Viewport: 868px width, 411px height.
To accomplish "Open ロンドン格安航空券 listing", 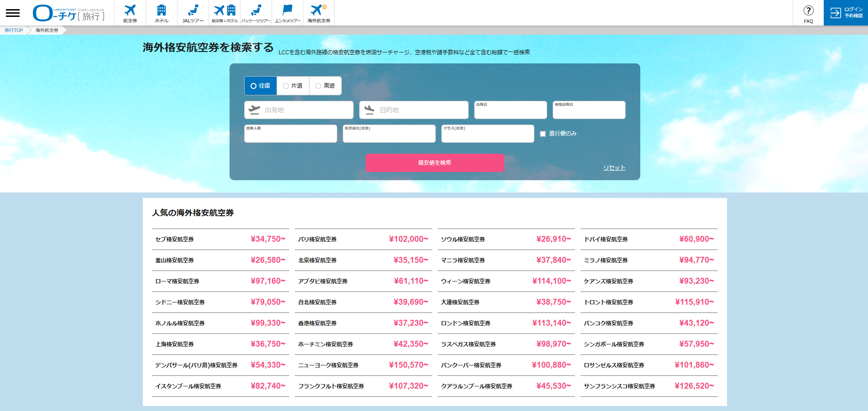I will [x=506, y=323].
